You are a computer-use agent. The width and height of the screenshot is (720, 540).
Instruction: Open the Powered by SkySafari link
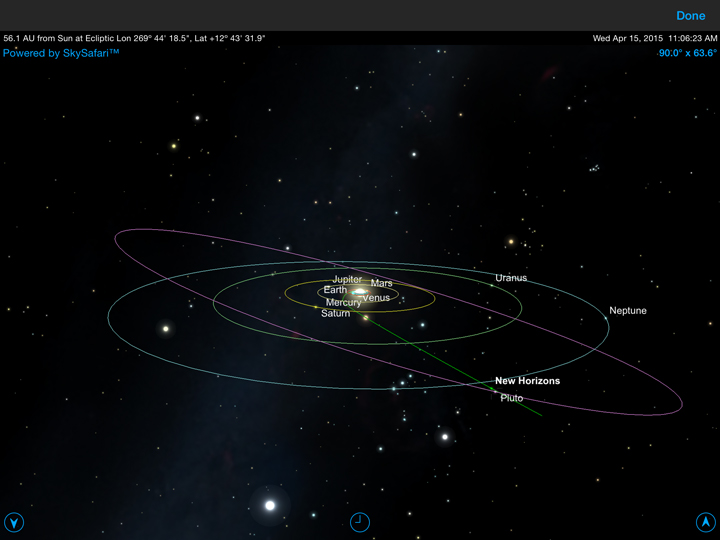tap(61, 53)
